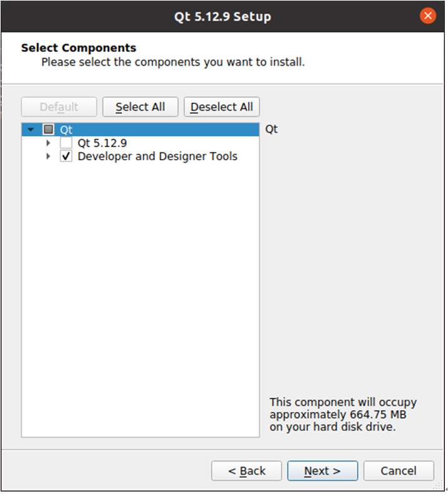
Task: Click the Deselect All button
Action: pos(222,107)
